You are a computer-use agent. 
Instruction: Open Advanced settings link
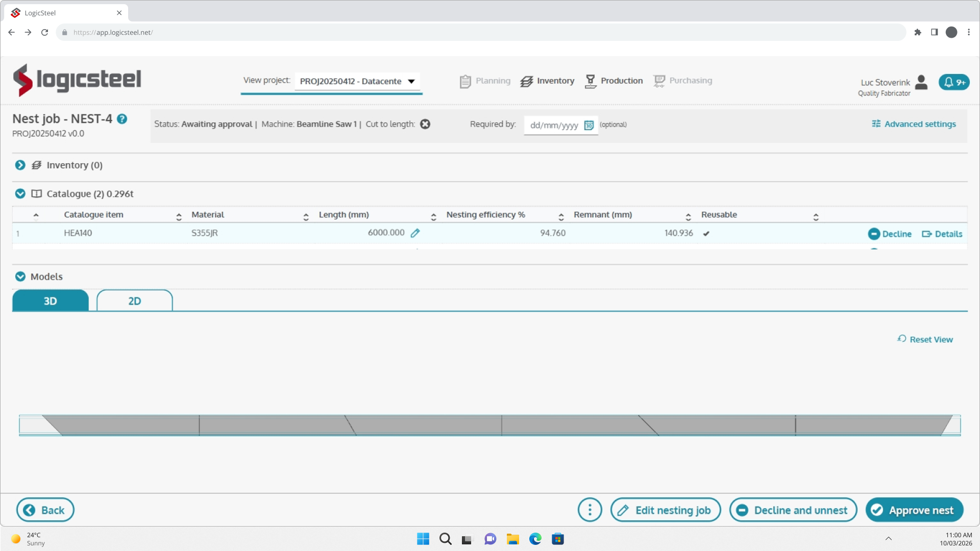tap(914, 124)
